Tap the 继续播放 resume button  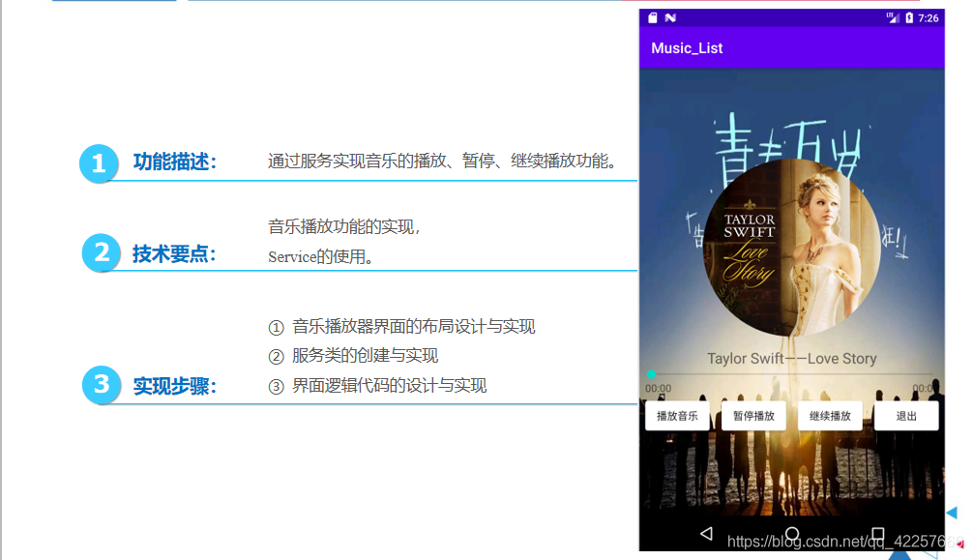(830, 416)
